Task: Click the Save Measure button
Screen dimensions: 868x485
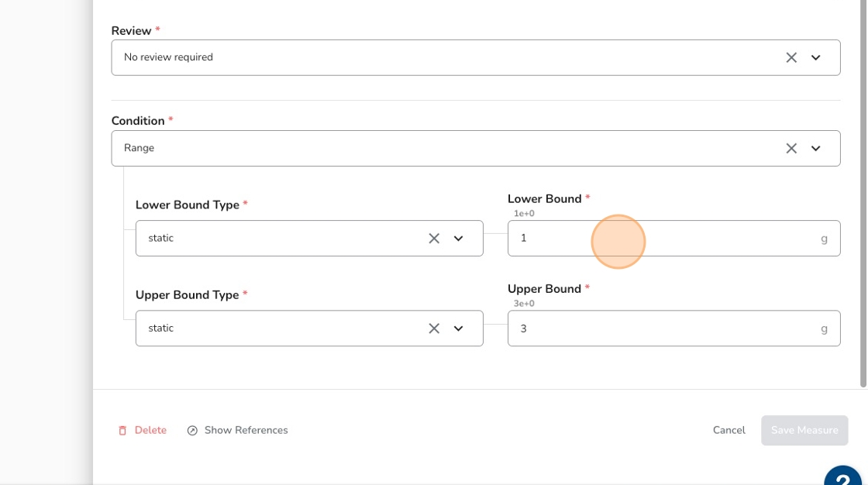Action: pos(804,430)
